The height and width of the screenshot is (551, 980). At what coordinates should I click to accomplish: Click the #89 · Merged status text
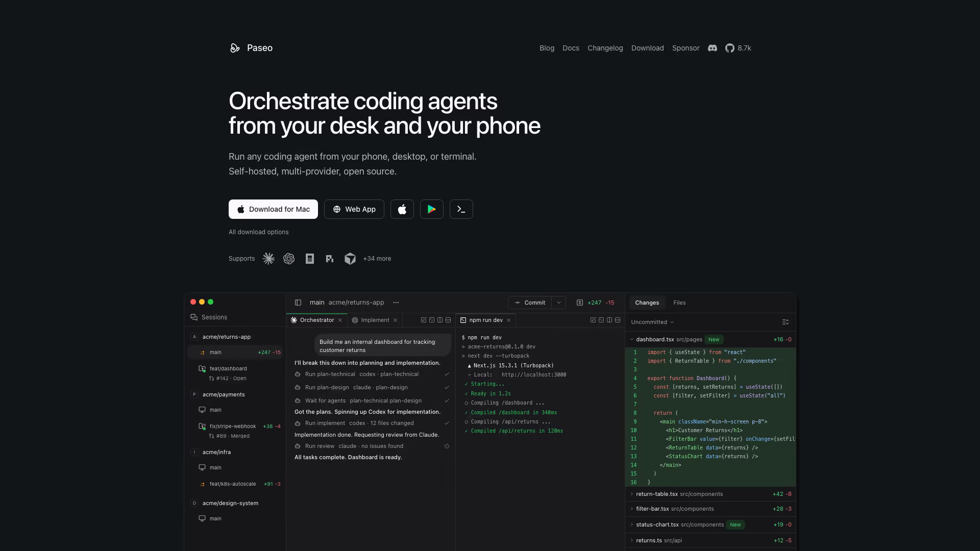[x=233, y=436]
